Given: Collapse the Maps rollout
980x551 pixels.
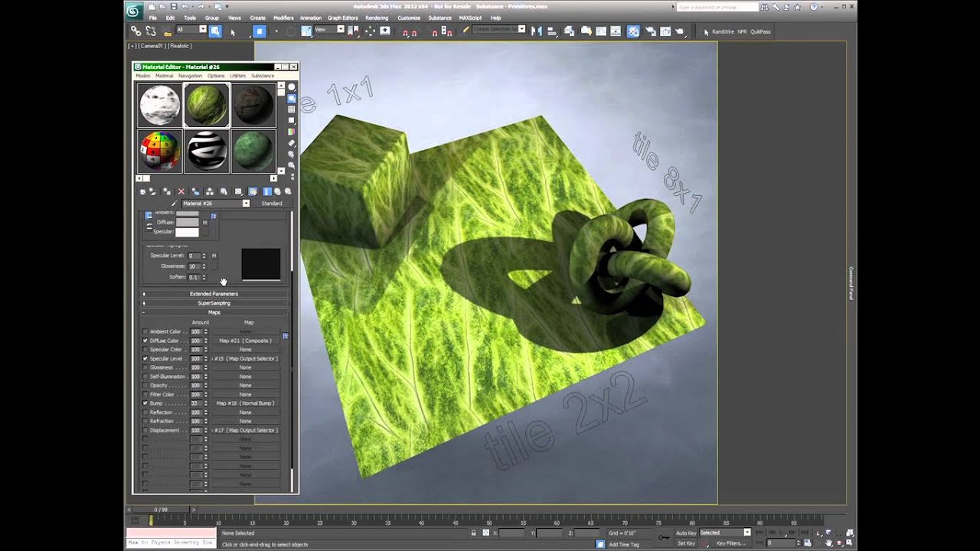Looking at the screenshot, I should pyautogui.click(x=214, y=312).
